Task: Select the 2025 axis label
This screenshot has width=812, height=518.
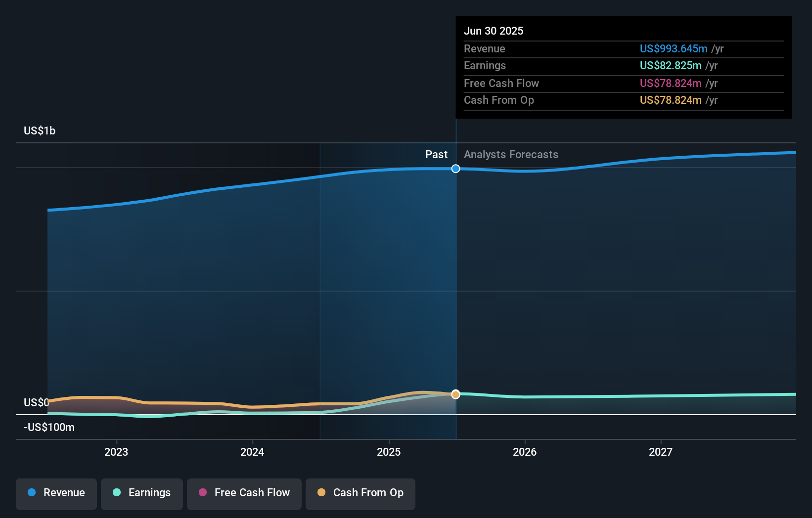Action: point(389,451)
